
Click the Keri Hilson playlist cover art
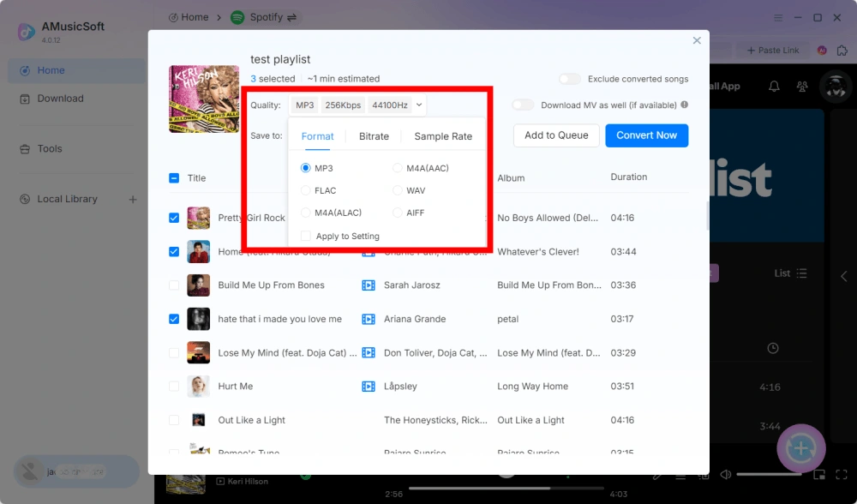coord(204,99)
